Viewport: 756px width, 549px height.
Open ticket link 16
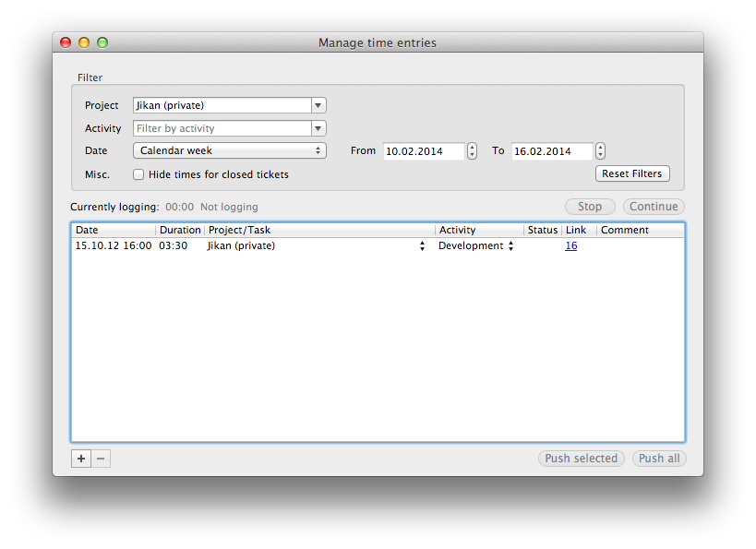click(x=571, y=246)
